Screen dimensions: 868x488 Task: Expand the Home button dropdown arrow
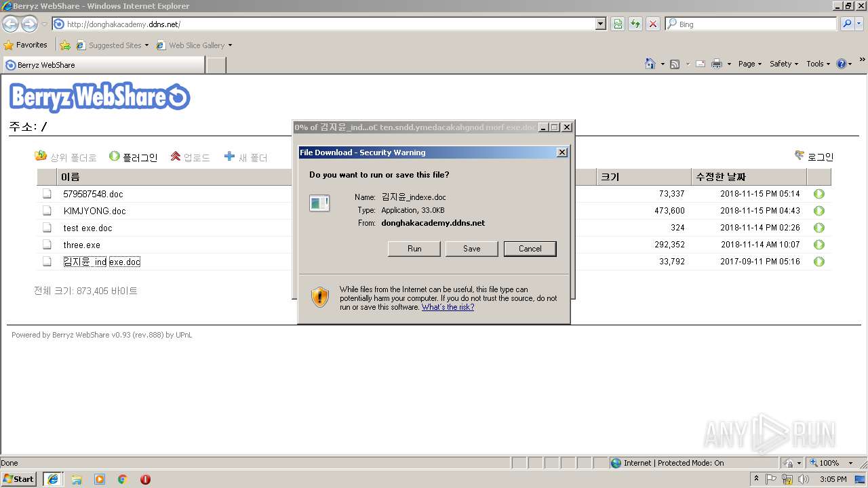click(663, 64)
